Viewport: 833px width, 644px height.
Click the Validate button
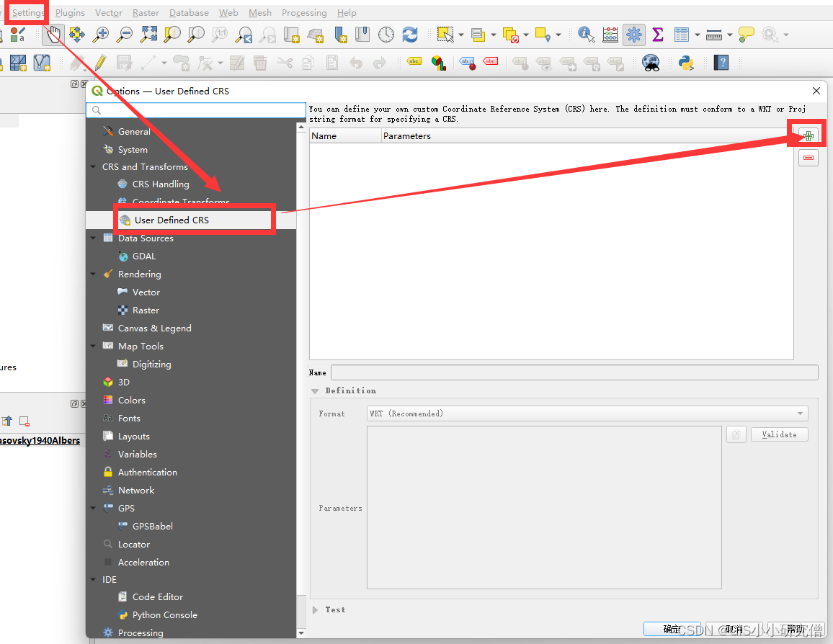pos(780,434)
